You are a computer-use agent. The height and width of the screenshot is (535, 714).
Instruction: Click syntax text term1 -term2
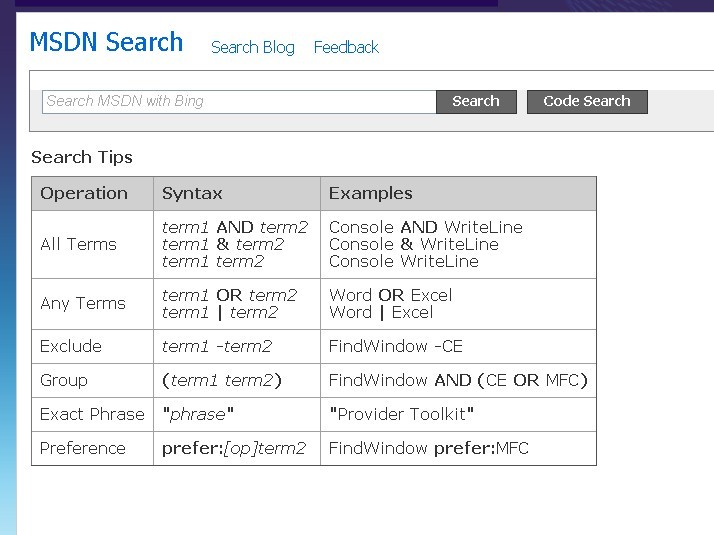(217, 346)
